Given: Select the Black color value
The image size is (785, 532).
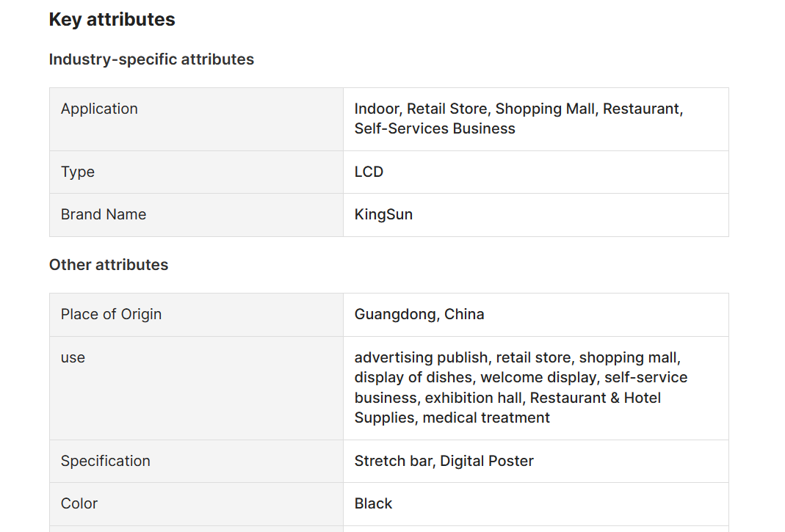Looking at the screenshot, I should (x=374, y=503).
